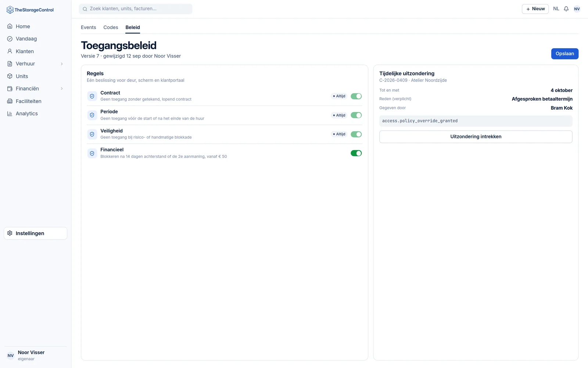The height and width of the screenshot is (368, 588).
Task: Click the Faciliteiten building icon
Action: click(10, 101)
